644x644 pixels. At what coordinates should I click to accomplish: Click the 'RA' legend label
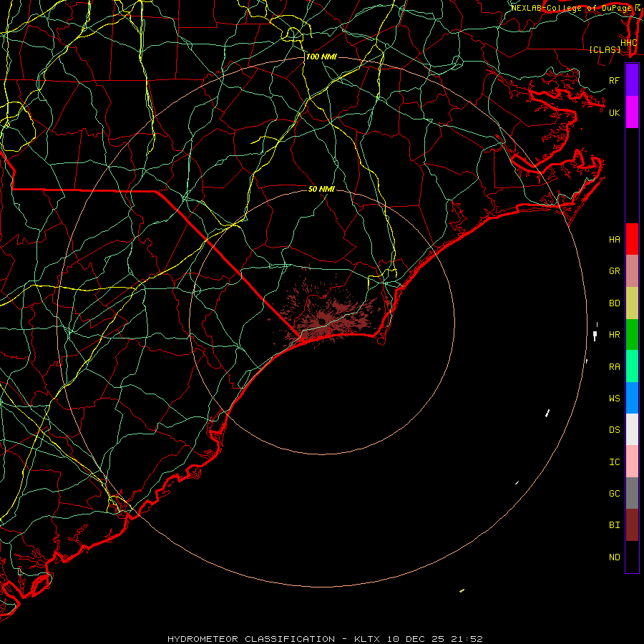tap(615, 367)
